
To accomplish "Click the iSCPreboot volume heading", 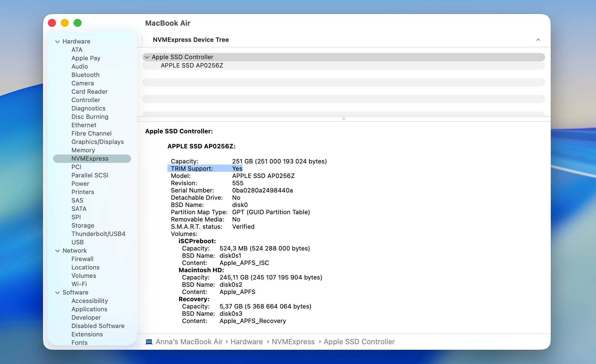I will pos(197,241).
